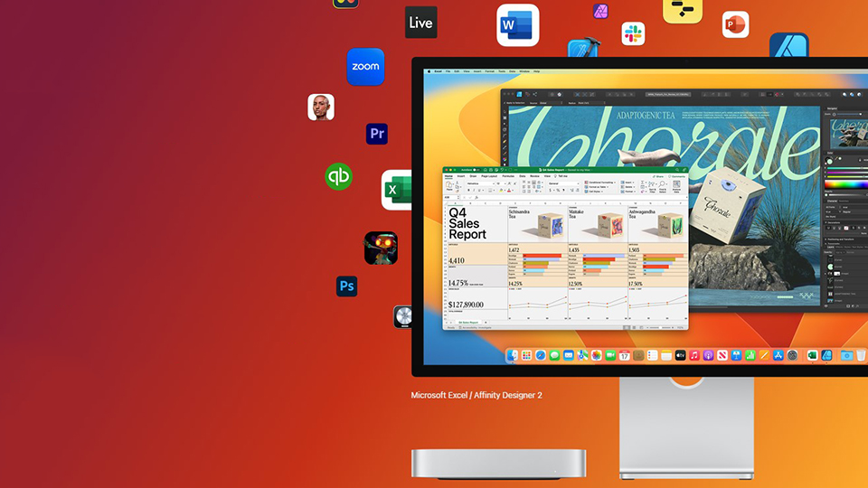The width and height of the screenshot is (868, 488).
Task: Click the Zoom app icon
Action: pos(365,67)
